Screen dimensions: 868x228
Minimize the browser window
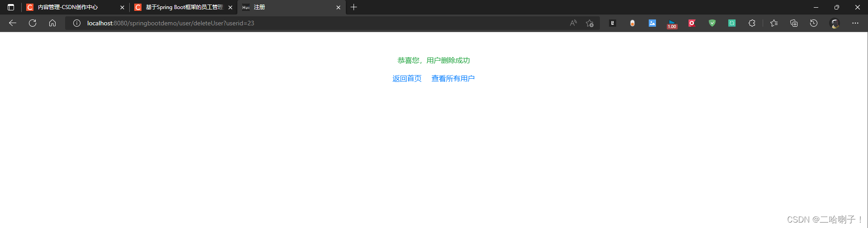pos(816,7)
